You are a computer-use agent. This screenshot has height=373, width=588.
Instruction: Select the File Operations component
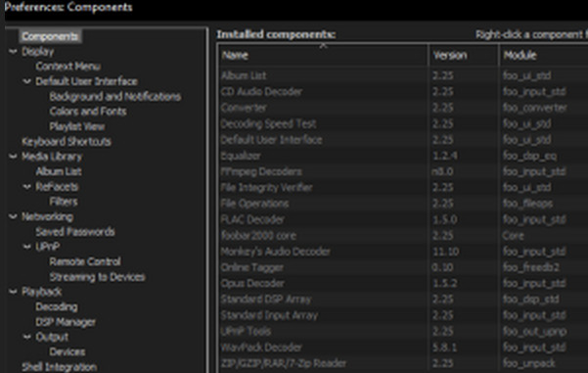tap(403, 204)
